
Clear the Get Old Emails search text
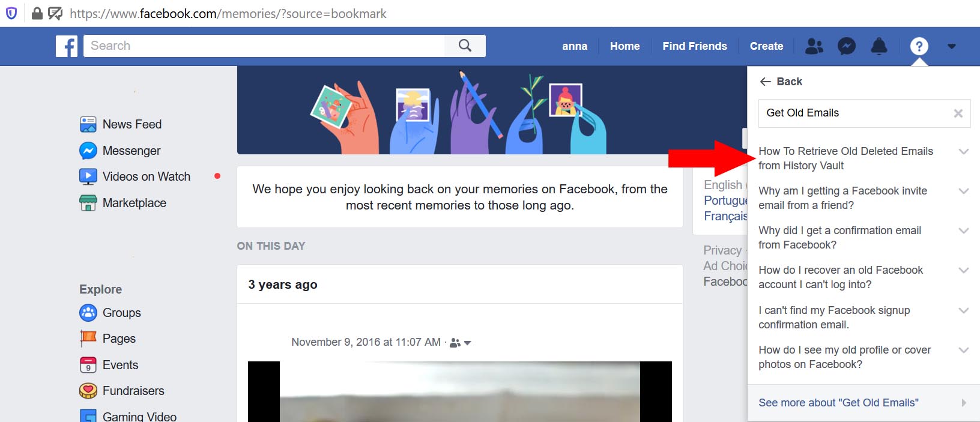(958, 113)
